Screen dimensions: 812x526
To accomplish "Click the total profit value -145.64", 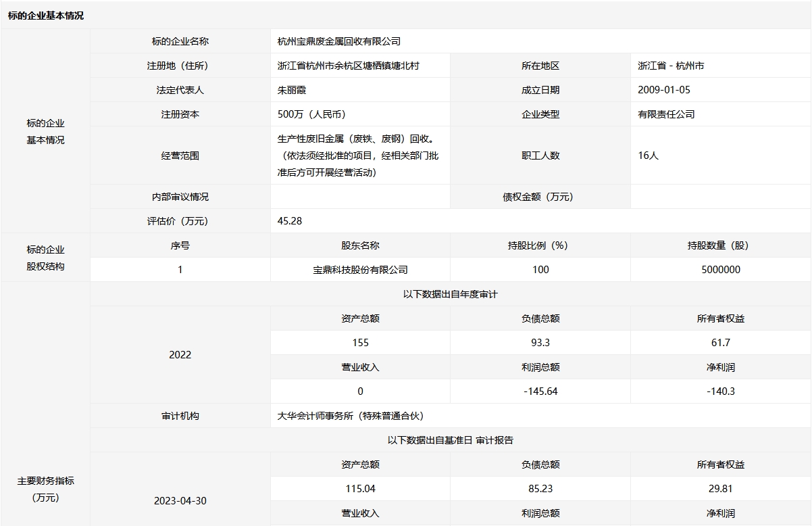I will point(540,391).
